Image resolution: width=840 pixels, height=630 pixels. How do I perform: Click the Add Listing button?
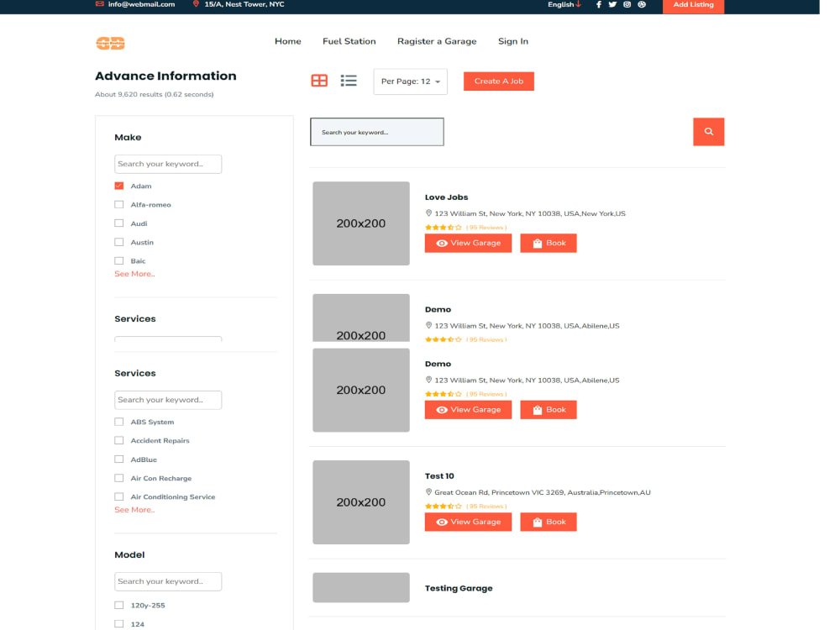click(x=693, y=5)
